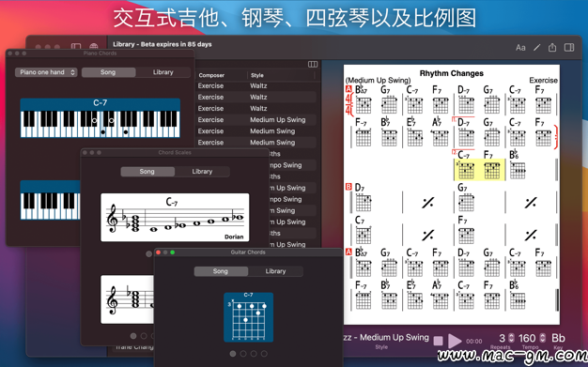Click the Aa font size icon
The height and width of the screenshot is (367, 588).
(520, 48)
